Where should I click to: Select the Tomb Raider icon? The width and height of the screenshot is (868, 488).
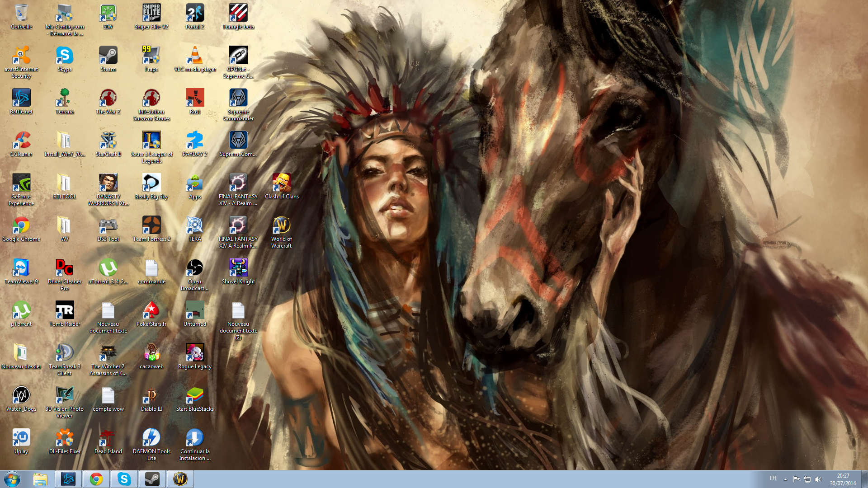[65, 314]
